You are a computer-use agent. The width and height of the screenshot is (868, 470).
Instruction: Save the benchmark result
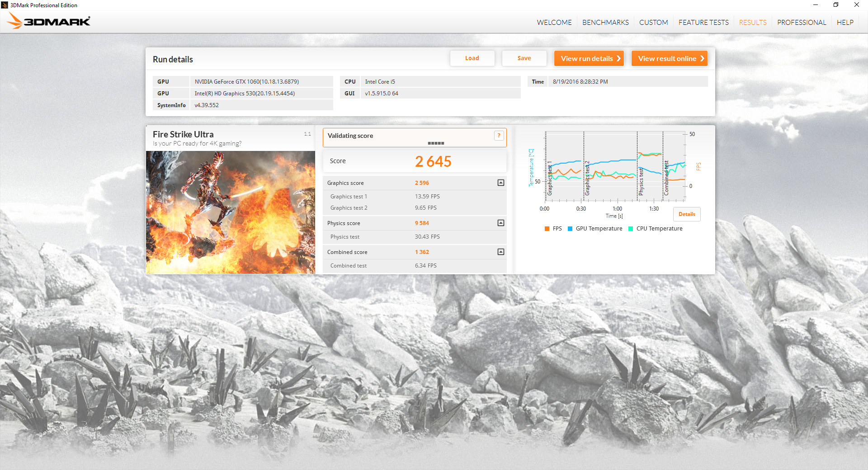pyautogui.click(x=524, y=58)
